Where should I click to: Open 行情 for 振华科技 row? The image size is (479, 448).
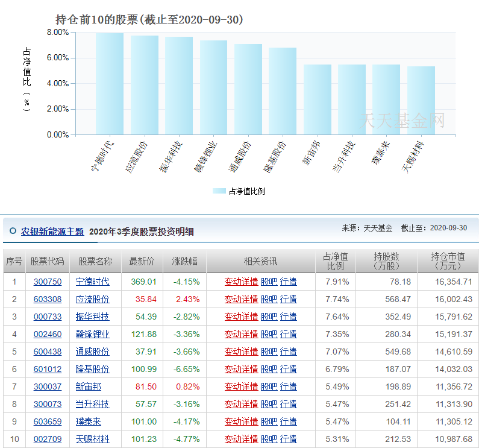click(x=289, y=317)
